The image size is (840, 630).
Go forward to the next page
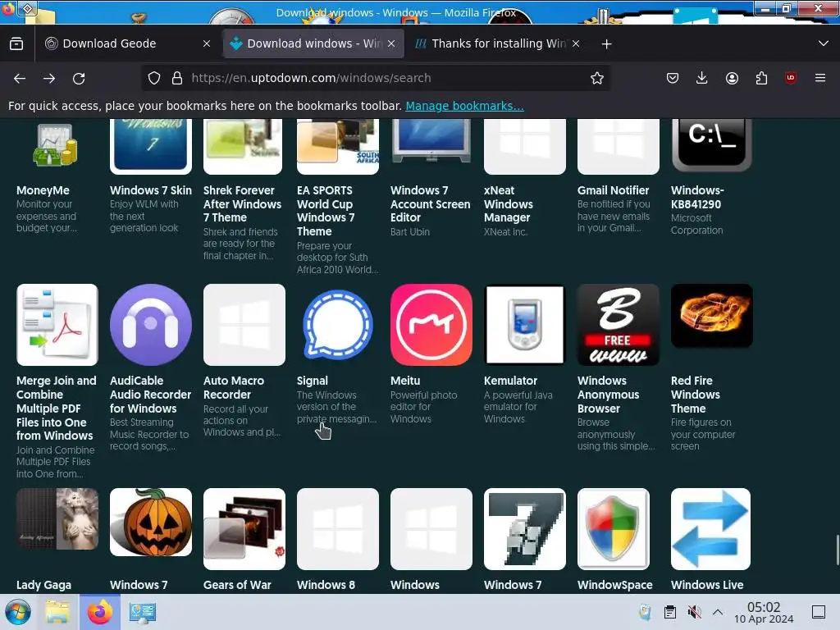(x=49, y=78)
